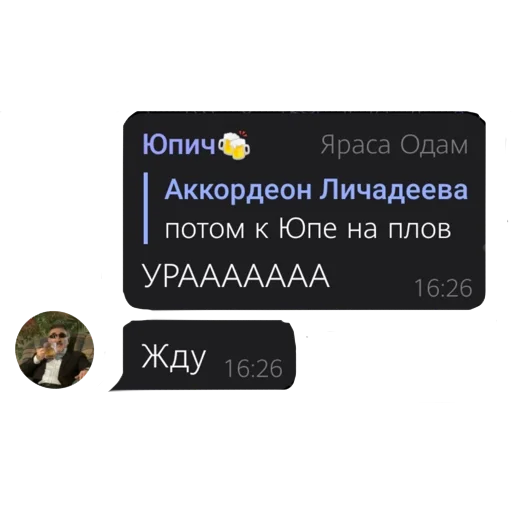Open the clinking beer mugs emoji
This screenshot has height=512, width=512.
pos(234,146)
